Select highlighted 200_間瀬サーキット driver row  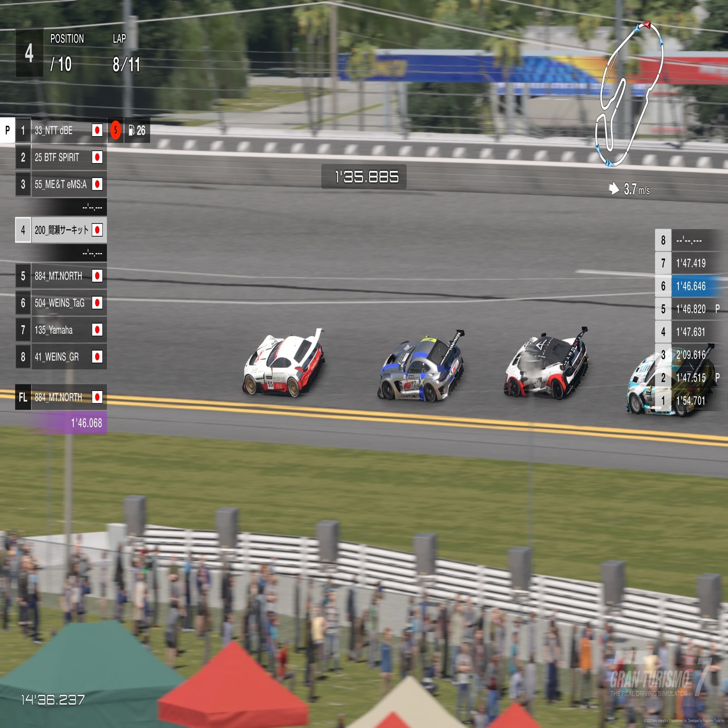tap(61, 230)
